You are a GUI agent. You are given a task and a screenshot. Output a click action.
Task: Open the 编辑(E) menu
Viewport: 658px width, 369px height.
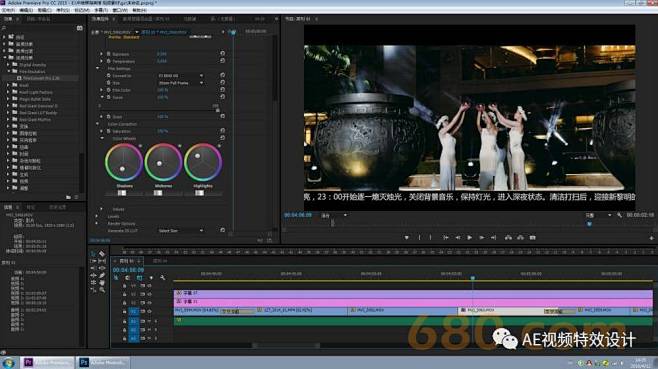click(26, 10)
